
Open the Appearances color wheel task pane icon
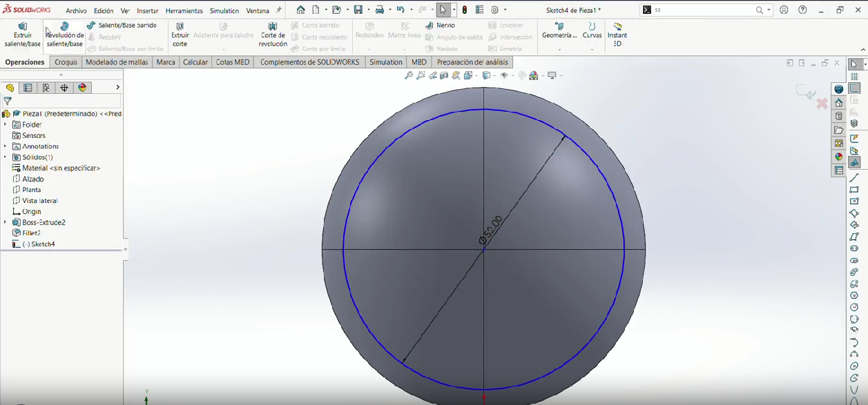(x=839, y=157)
